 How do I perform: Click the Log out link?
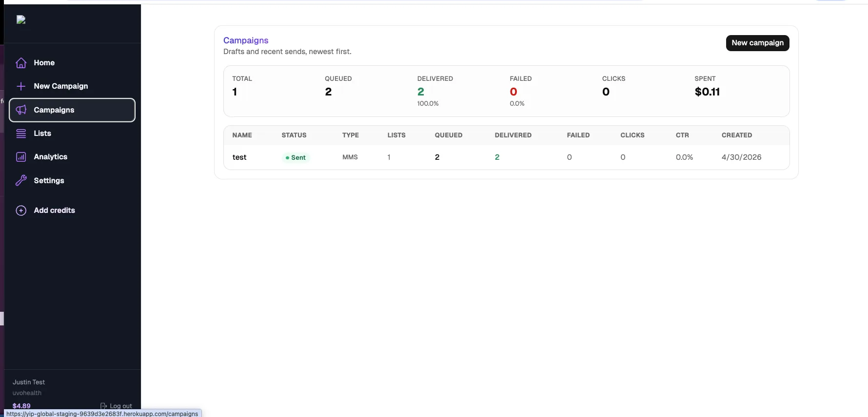tap(116, 406)
